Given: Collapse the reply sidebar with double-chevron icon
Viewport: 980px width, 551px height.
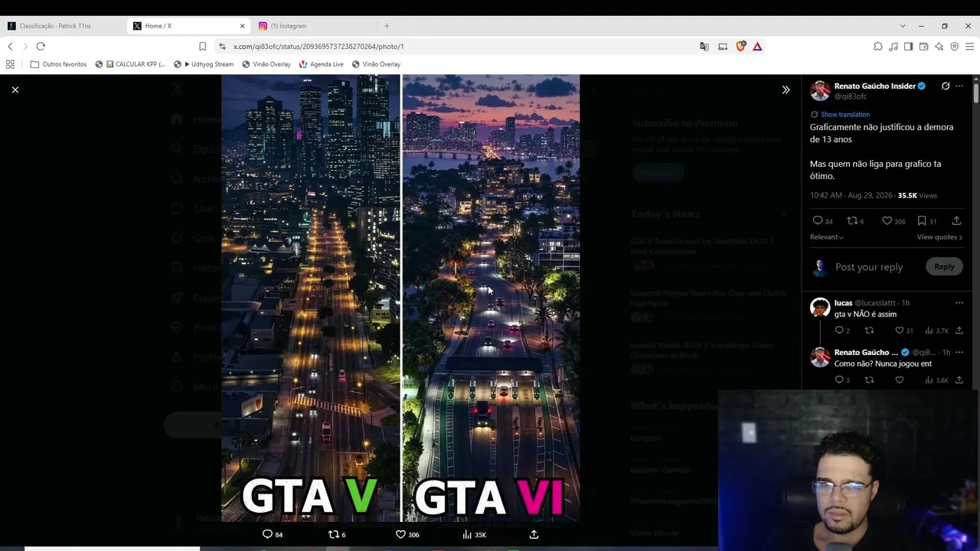Looking at the screenshot, I should [786, 90].
